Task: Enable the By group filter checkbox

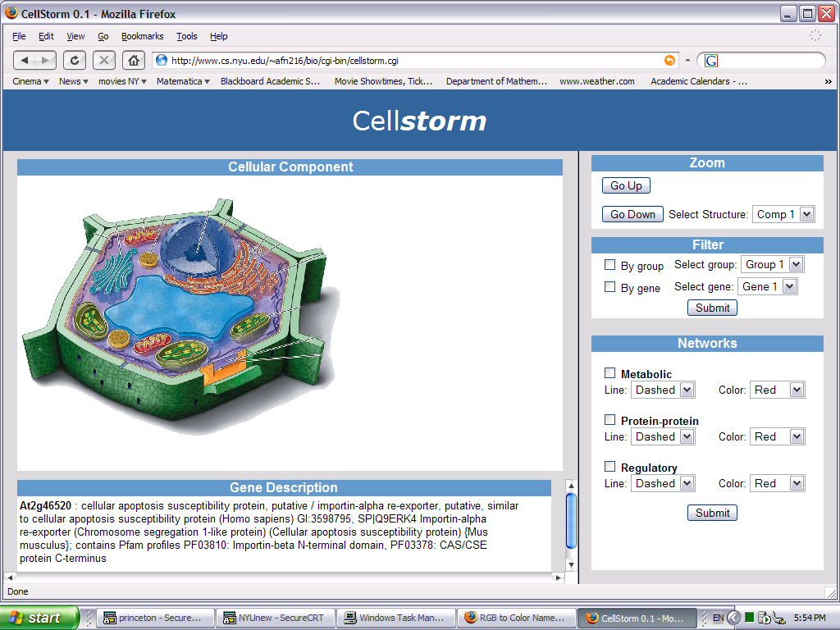Action: [x=609, y=265]
